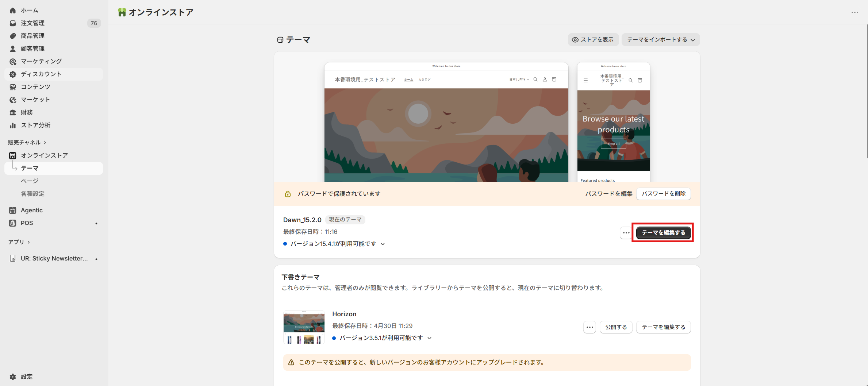Expand the アプリ section chevron
868x386 pixels.
28,242
